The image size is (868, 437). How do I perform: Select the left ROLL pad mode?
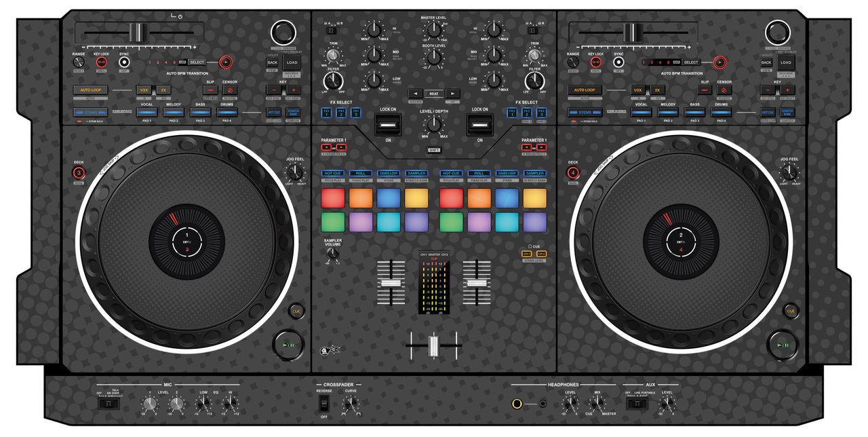[x=360, y=174]
